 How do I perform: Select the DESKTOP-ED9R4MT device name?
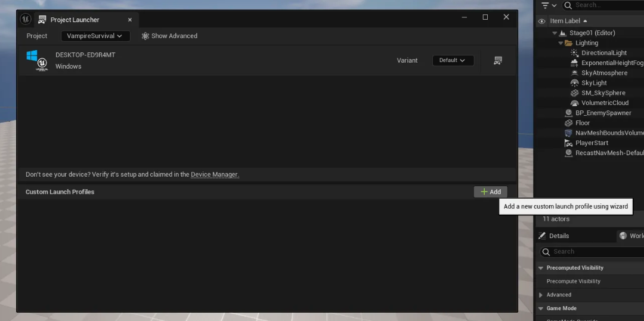(x=85, y=55)
